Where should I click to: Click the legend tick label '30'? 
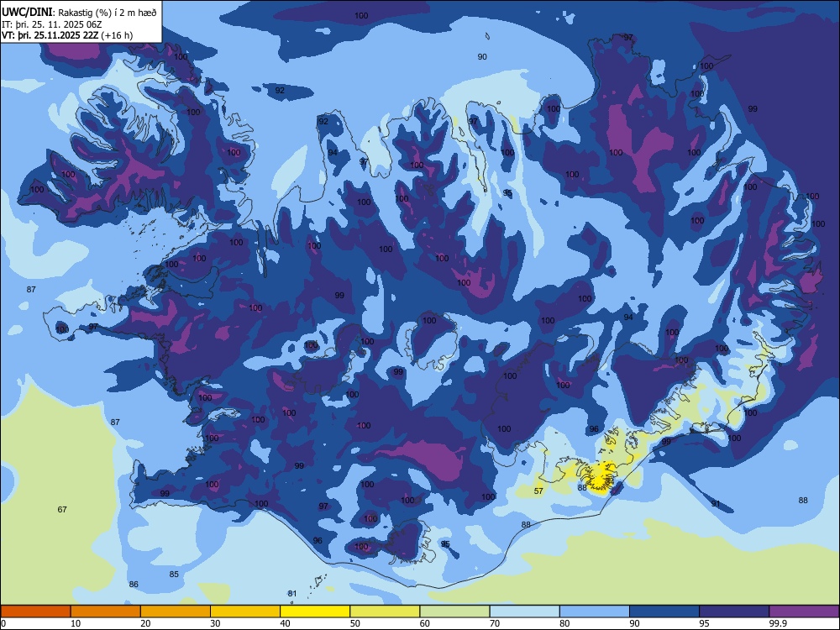tap(215, 623)
